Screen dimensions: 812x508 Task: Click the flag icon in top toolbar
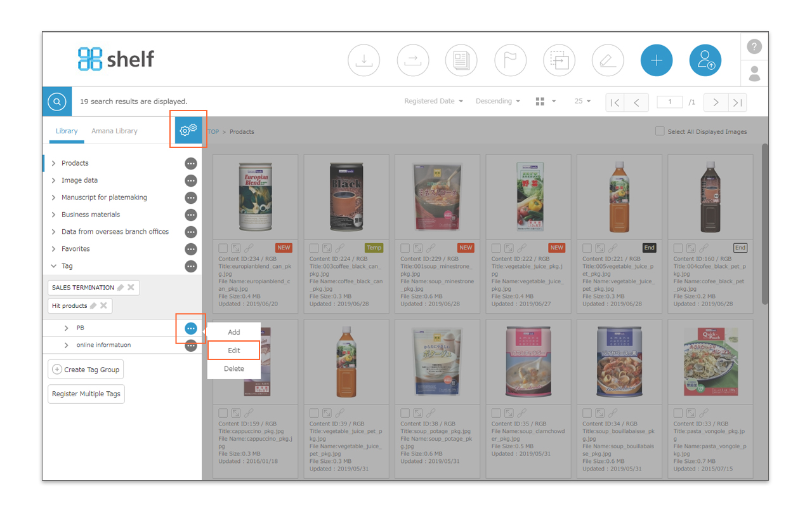pos(510,60)
